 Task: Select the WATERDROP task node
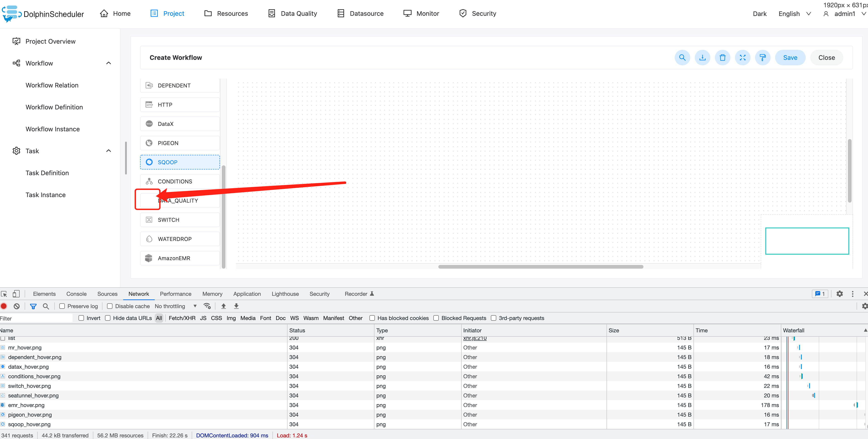pyautogui.click(x=180, y=239)
